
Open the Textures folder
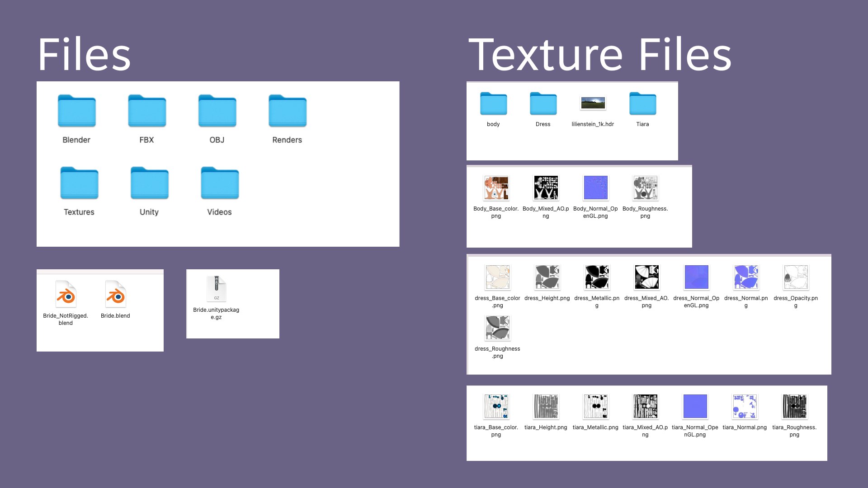coord(79,183)
